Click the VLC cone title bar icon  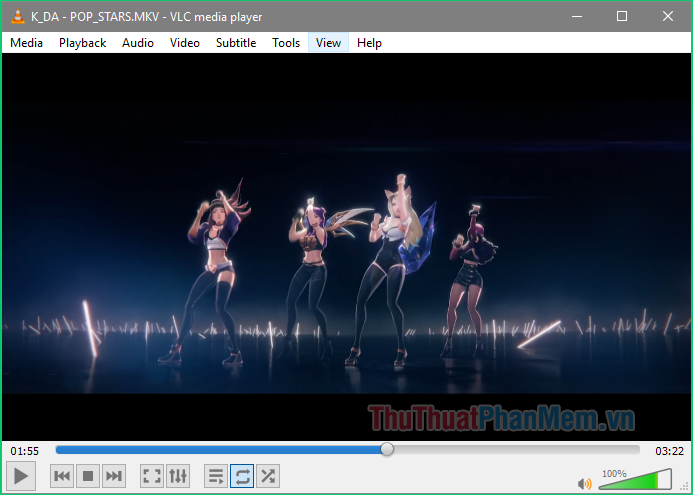pyautogui.click(x=18, y=16)
